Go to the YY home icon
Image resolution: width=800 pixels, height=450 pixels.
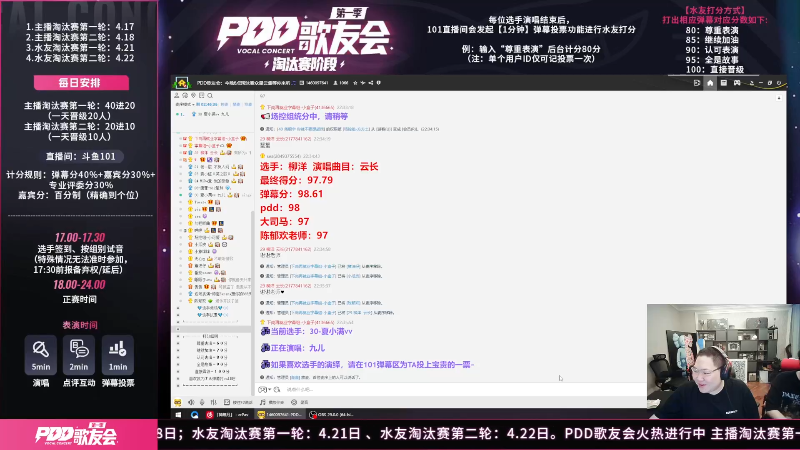(x=710, y=83)
